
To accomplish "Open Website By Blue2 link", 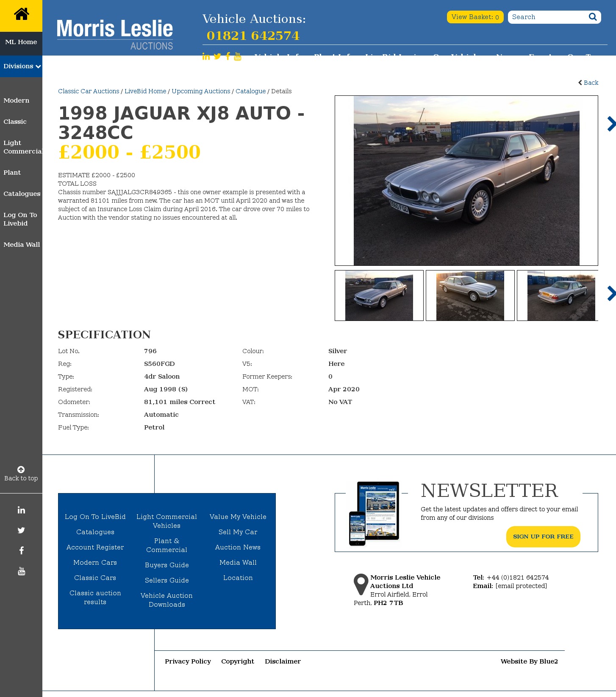I will (529, 661).
